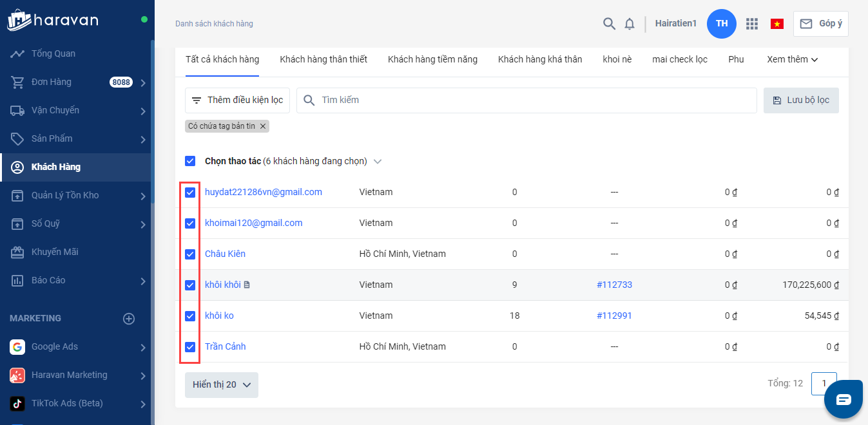Remove the 'Có chứa tag bản tin' filter
Image resolution: width=868 pixels, height=425 pixels.
(x=263, y=126)
